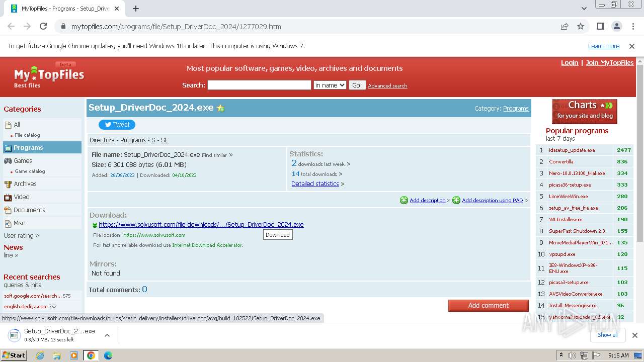Open Game catalog link

pyautogui.click(x=30, y=171)
